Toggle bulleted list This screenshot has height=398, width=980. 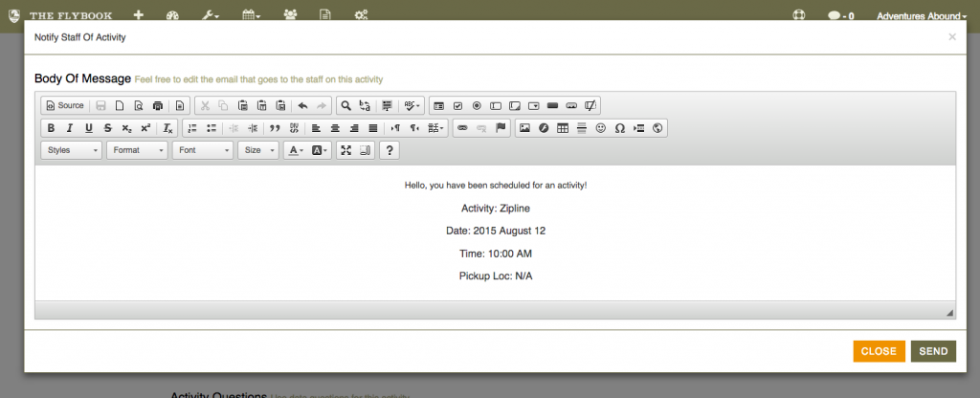pos(212,128)
